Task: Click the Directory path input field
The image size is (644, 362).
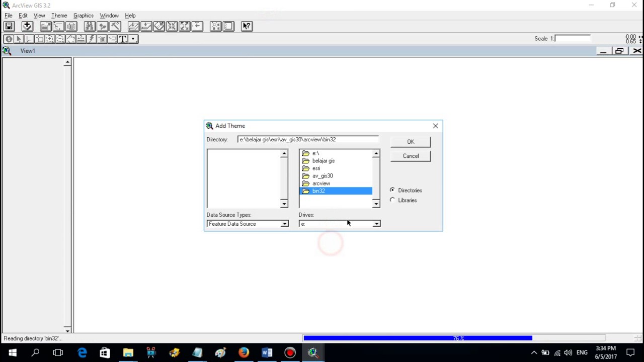Action: (308, 139)
